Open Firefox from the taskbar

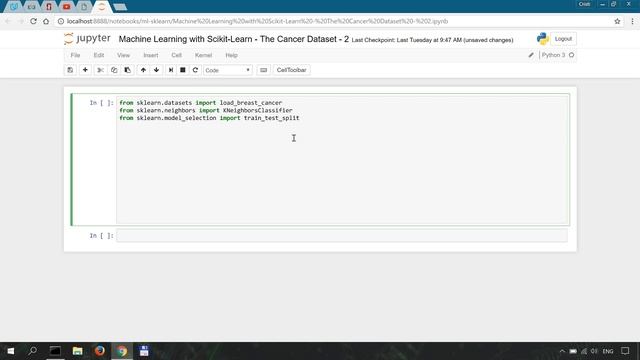[100, 351]
